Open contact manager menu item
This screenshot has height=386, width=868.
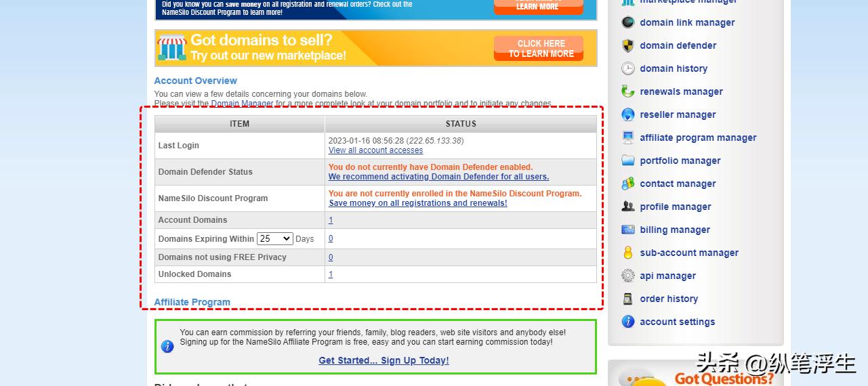click(x=678, y=184)
